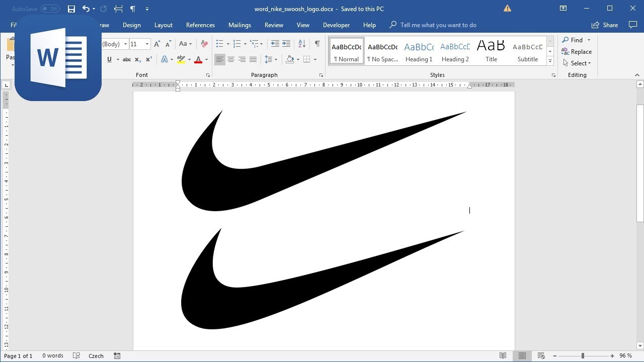Viewport: 644px width, 362px height.
Task: Switch to the Mailings tab
Action: pyautogui.click(x=239, y=25)
